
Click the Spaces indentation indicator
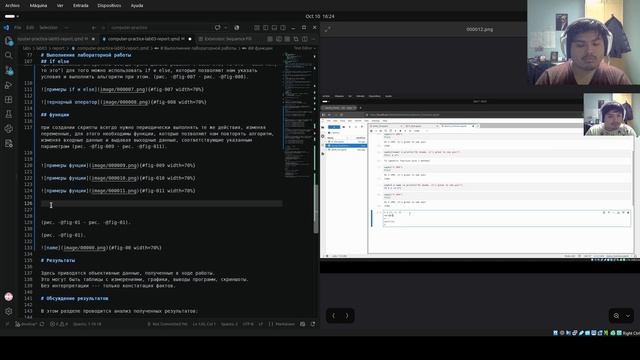(229, 324)
